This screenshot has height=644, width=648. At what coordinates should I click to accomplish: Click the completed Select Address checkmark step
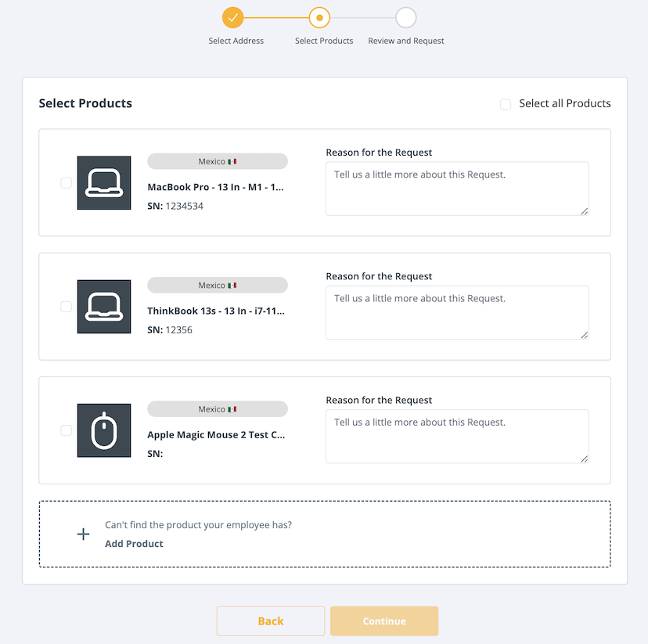tap(233, 17)
